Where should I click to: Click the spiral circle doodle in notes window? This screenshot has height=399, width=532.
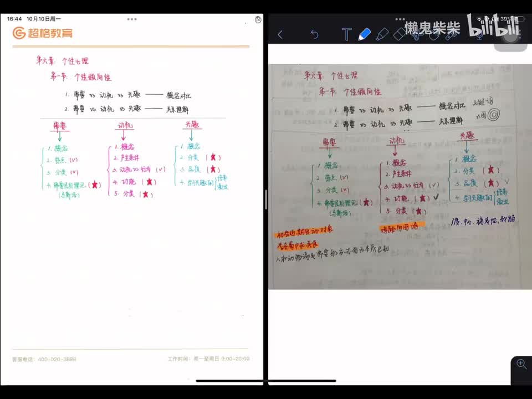click(494, 115)
